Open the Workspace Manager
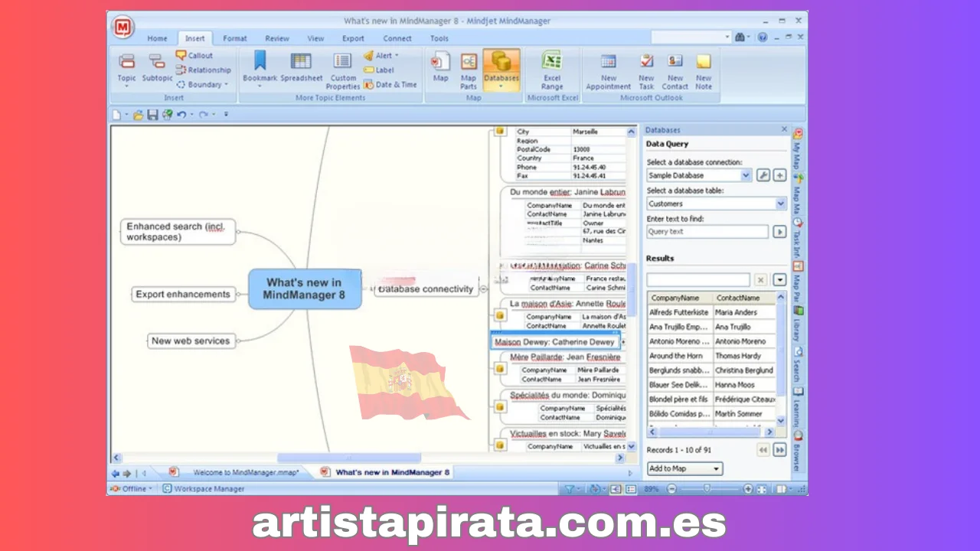This screenshot has width=980, height=551. [x=204, y=489]
